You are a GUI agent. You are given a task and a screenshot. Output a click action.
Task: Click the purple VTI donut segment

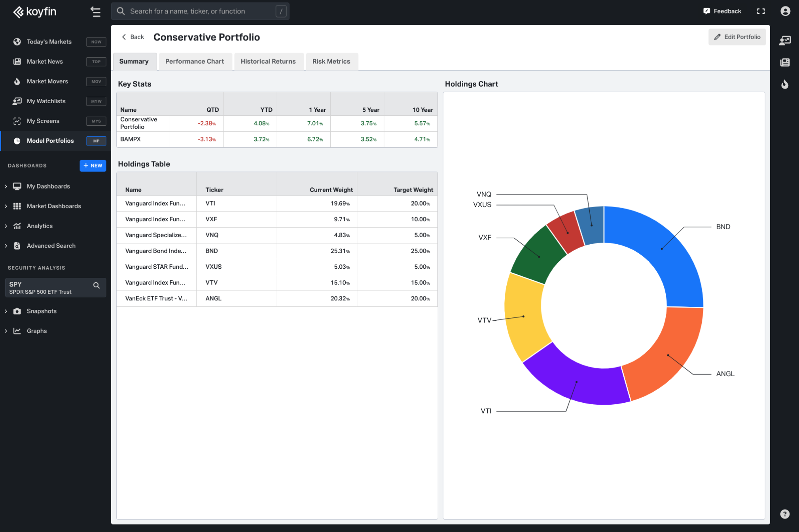576,383
